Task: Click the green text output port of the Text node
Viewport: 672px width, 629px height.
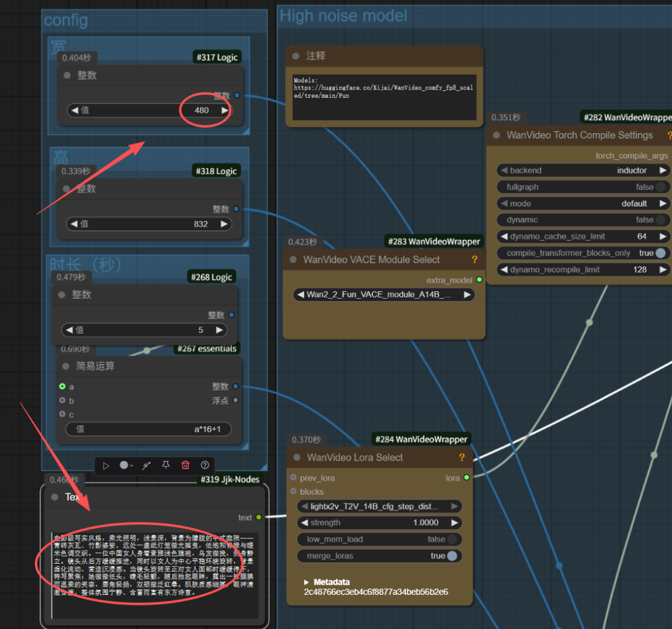Action: [x=258, y=517]
